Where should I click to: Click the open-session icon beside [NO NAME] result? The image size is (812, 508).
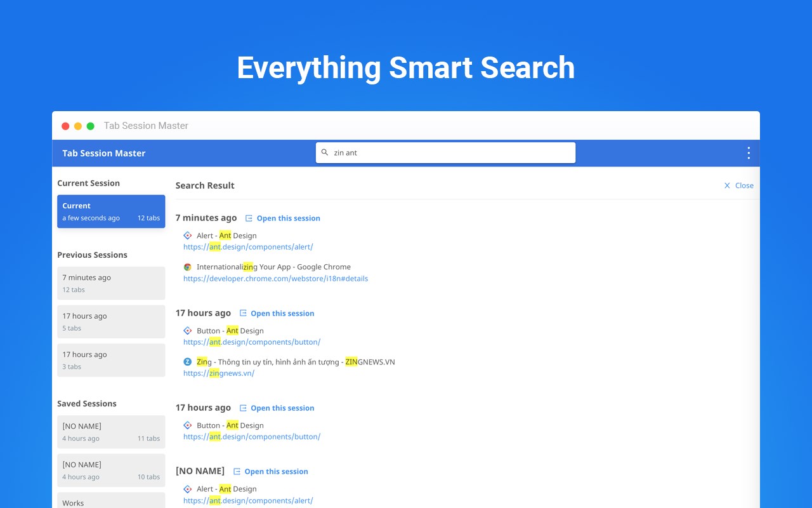237,471
